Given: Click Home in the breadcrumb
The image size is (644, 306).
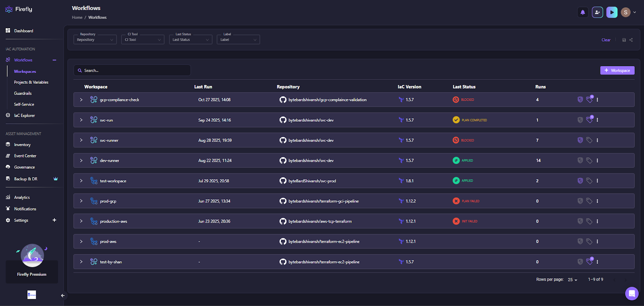Looking at the screenshot, I should click(x=77, y=17).
